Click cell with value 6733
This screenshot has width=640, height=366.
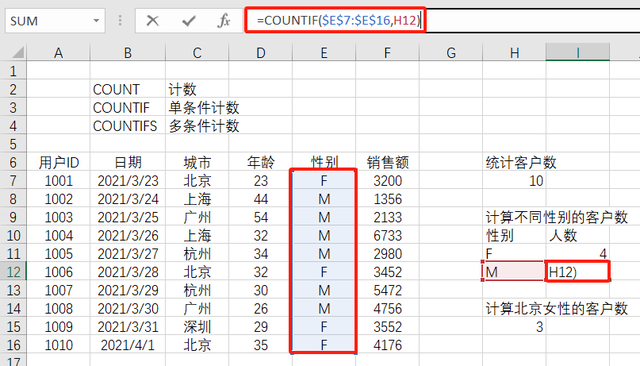pos(387,235)
